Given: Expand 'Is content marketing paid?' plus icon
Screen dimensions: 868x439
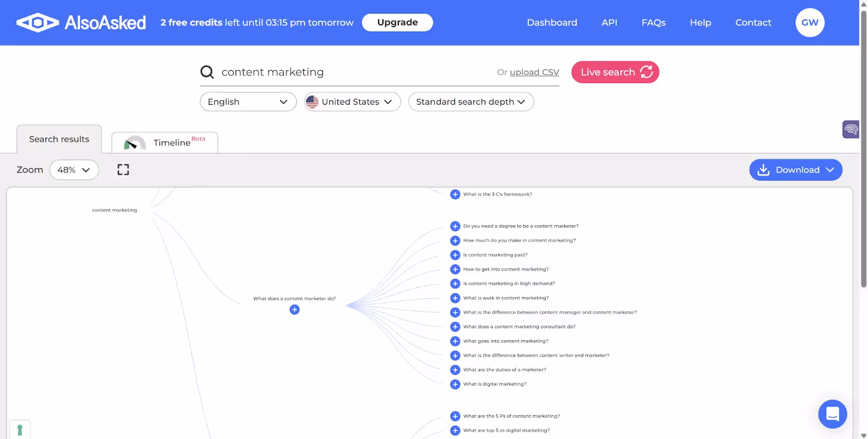Looking at the screenshot, I should tap(455, 255).
